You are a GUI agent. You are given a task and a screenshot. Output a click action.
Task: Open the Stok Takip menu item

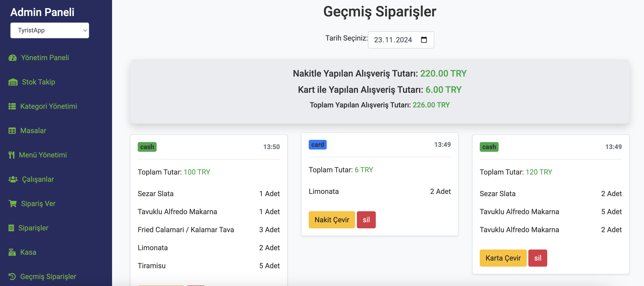[38, 82]
